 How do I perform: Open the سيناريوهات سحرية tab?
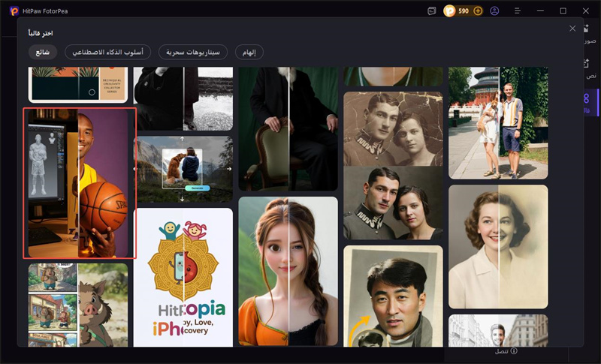(x=193, y=52)
